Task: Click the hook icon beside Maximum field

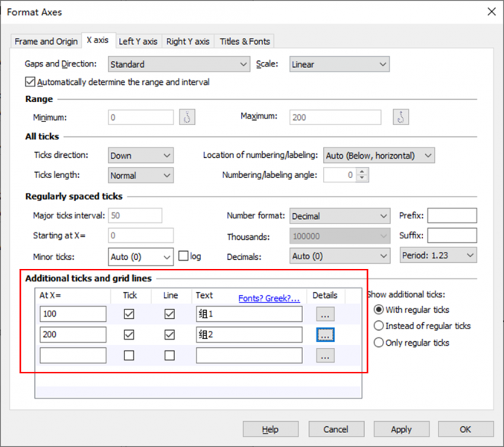Action: (x=401, y=117)
